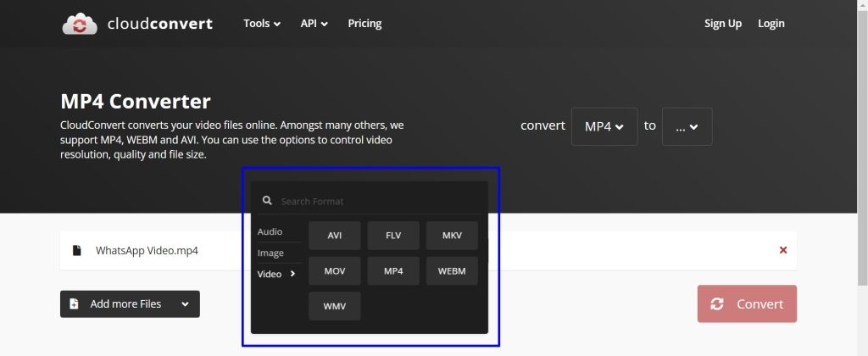Click the Sign Up link

(722, 23)
